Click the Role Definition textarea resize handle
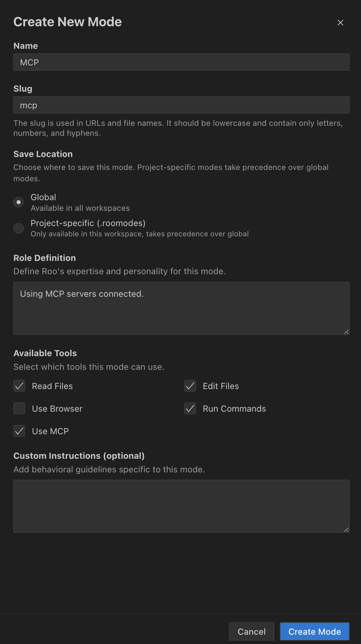The width and height of the screenshot is (361, 644). pyautogui.click(x=346, y=332)
